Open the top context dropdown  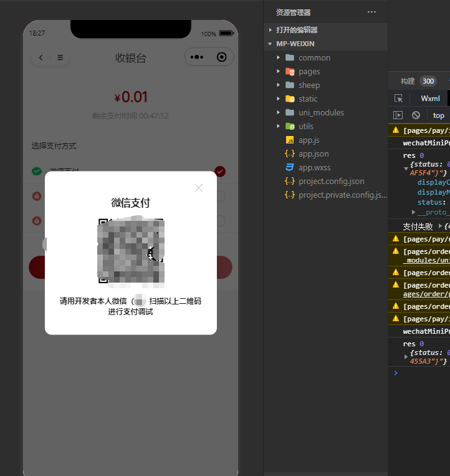(439, 115)
